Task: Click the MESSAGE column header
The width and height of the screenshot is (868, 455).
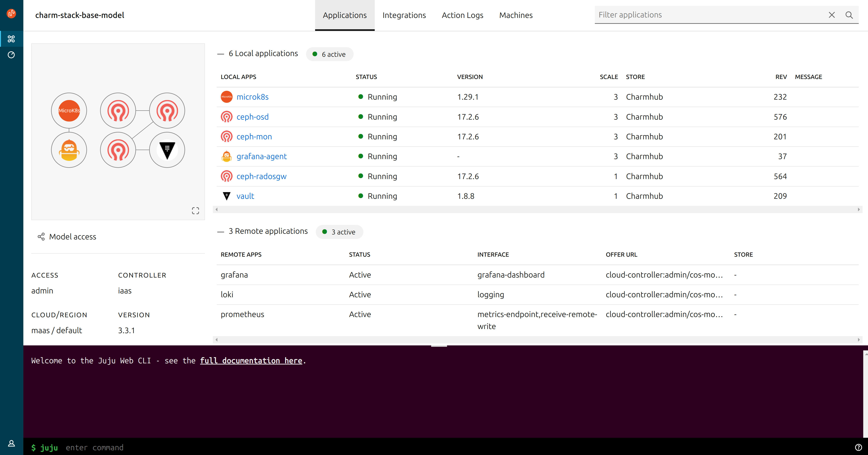Action: coord(808,77)
